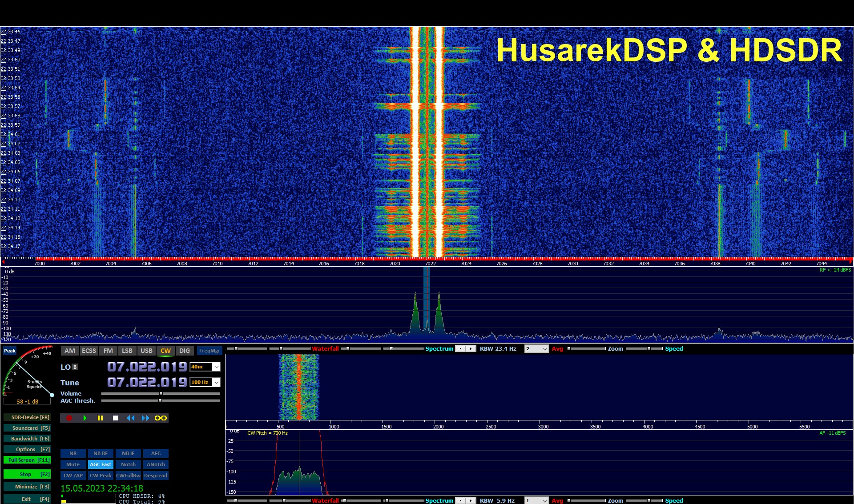Click the blue rewind arrows
Viewport: 854px width, 504px height.
[130, 418]
